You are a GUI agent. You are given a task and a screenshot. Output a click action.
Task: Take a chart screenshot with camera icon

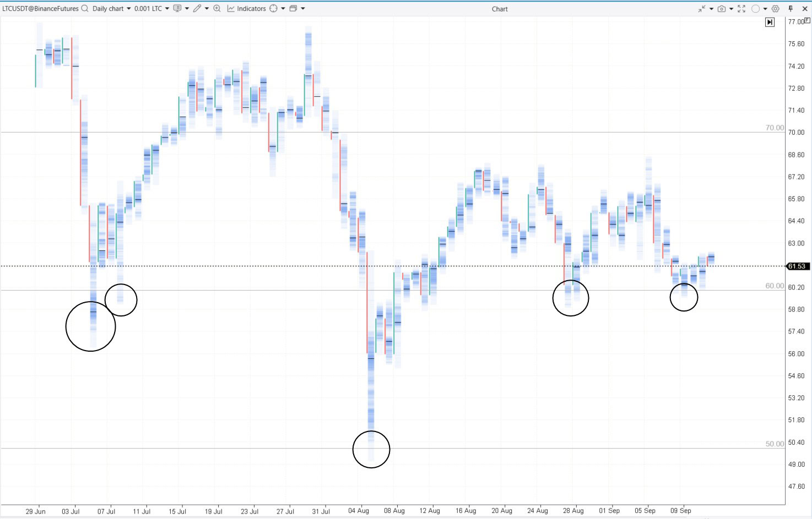[x=721, y=9]
